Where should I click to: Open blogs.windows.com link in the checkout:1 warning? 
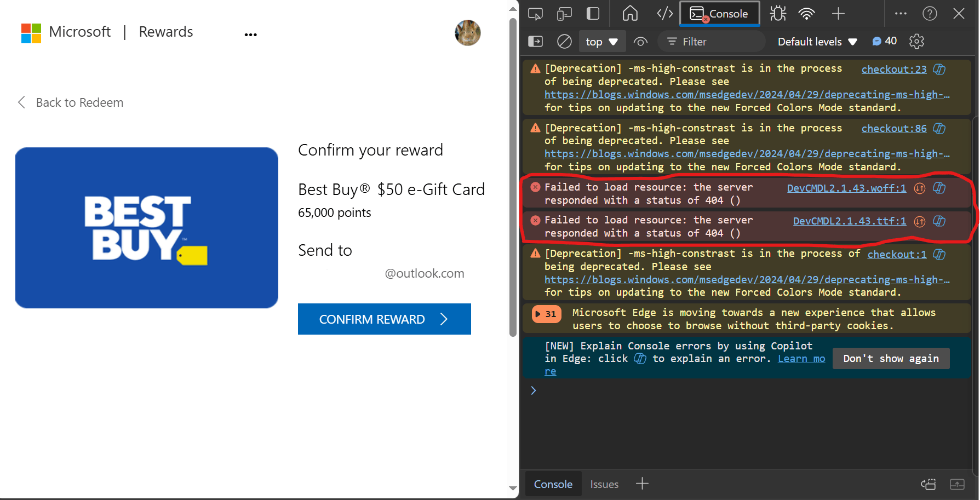tap(747, 280)
